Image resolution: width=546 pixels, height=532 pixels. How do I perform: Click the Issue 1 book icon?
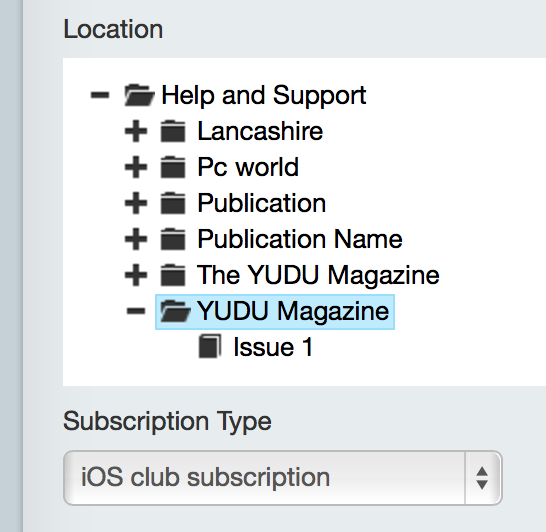[210, 346]
